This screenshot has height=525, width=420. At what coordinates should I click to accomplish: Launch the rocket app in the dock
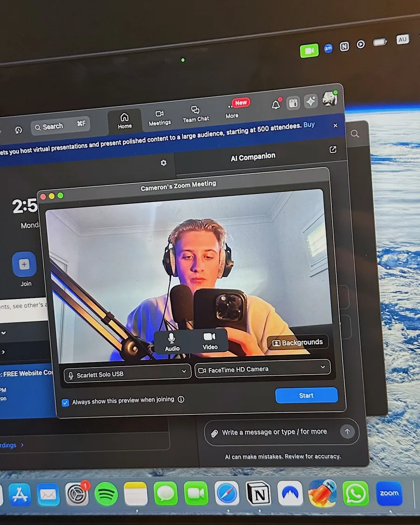point(322,493)
